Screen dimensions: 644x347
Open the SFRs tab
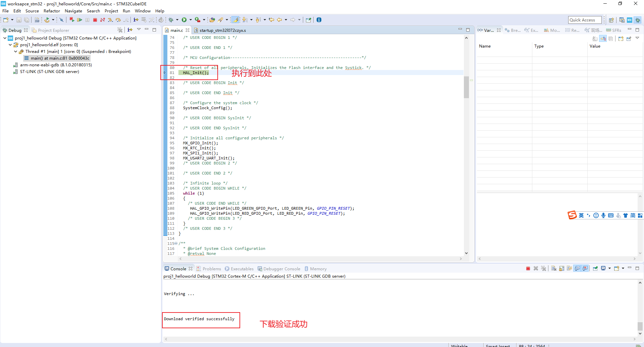point(614,30)
